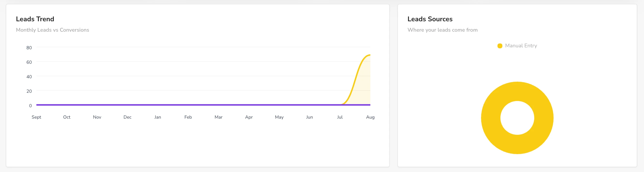Click the Mar label on the x-axis
Viewport: 644px width, 172px height.
[x=218, y=117]
